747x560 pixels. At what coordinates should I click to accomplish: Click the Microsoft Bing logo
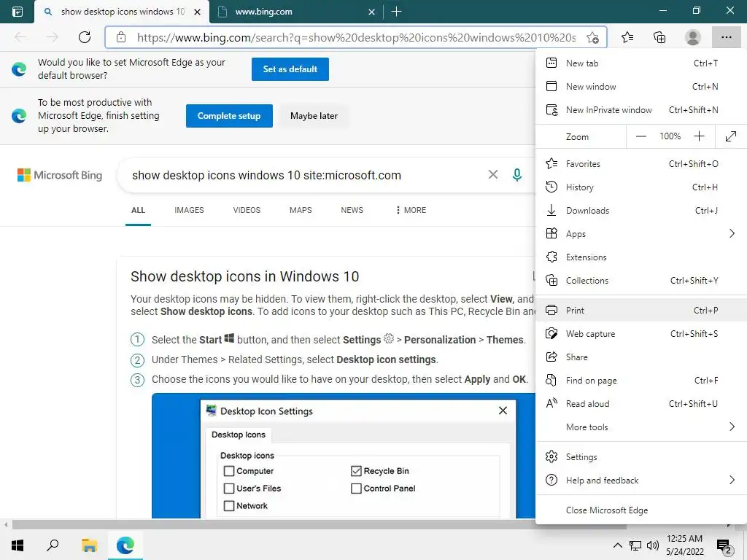coord(60,175)
